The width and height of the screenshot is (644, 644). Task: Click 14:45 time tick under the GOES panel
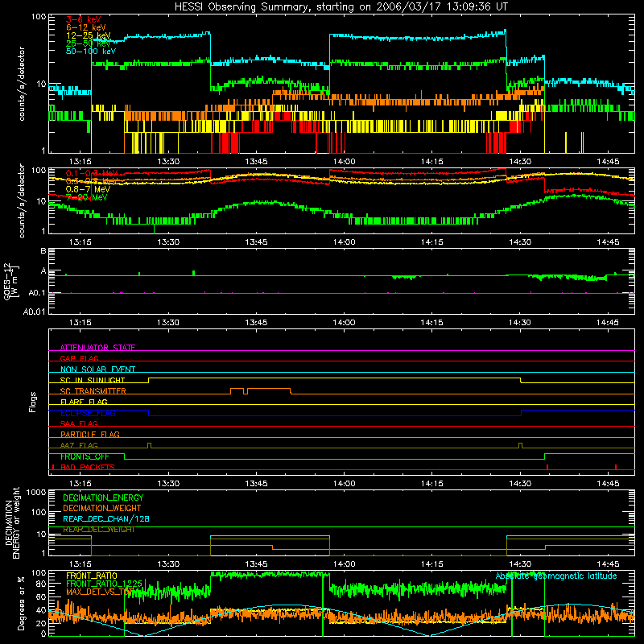(608, 323)
